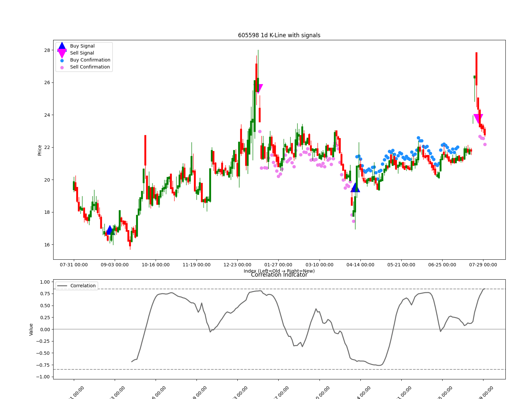Image resolution: width=532 pixels, height=399 pixels.
Task: Click the '10-16 00:00' date tick label
Action: click(156, 265)
